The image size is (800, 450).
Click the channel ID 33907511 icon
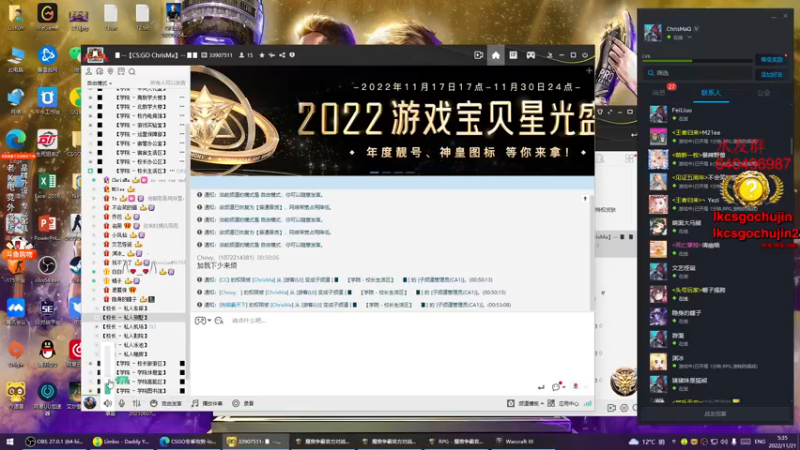click(x=204, y=55)
